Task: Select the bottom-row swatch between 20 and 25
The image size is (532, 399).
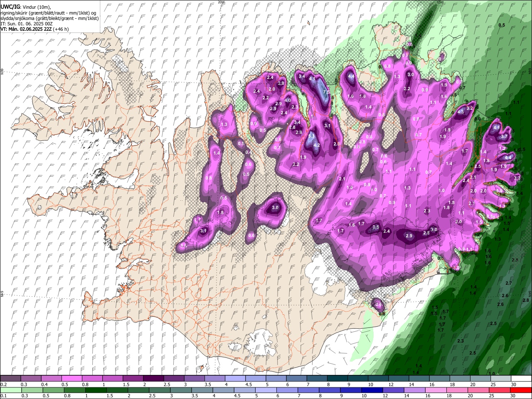Action: [x=478, y=390]
